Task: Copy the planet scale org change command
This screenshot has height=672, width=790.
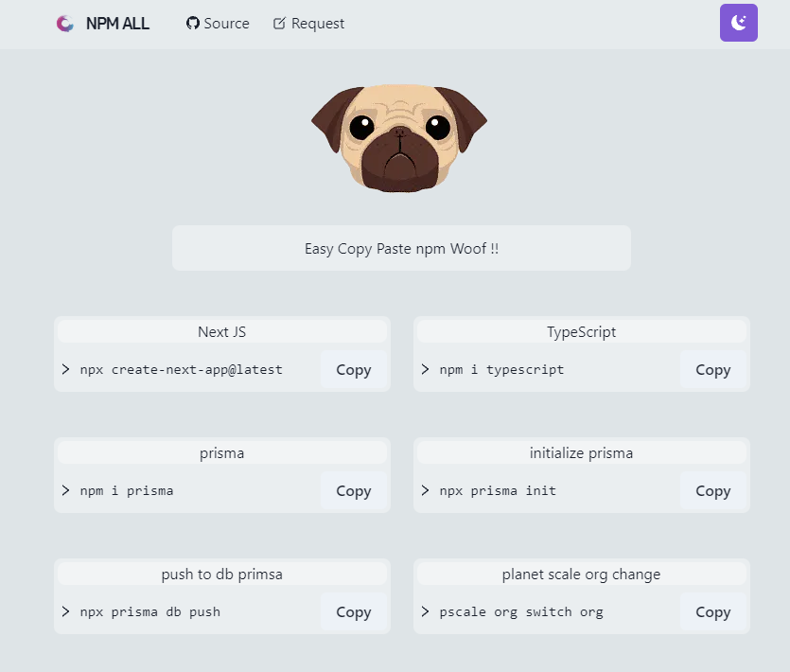Action: [712, 611]
